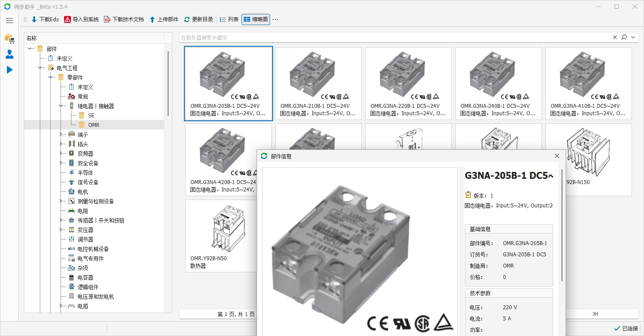
Task: Switch to 列表 list view
Action: pos(229,19)
